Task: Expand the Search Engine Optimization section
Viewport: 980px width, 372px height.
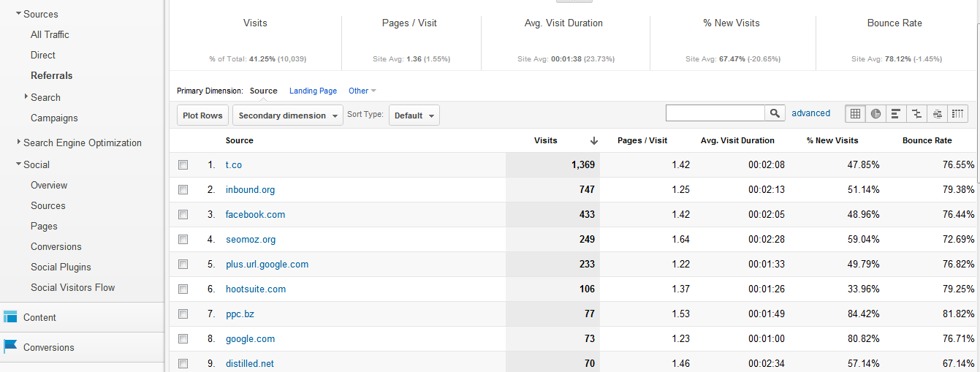Action: 82,143
